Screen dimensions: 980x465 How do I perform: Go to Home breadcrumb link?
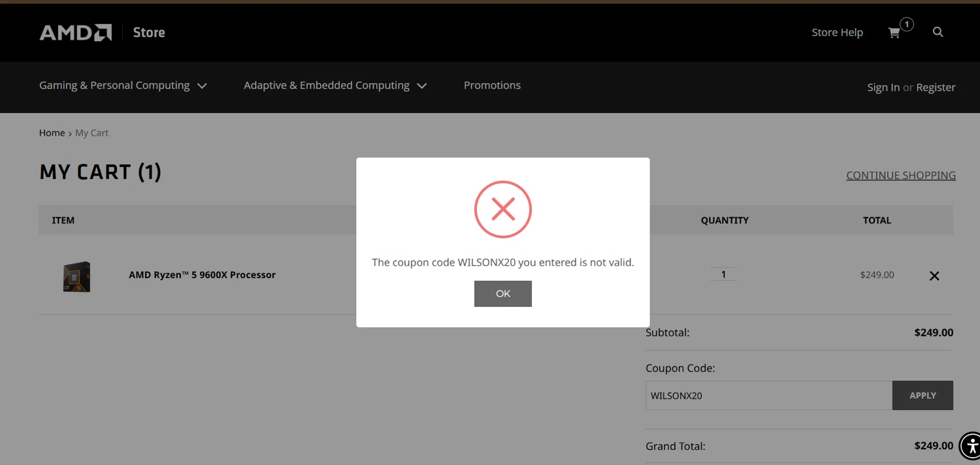click(x=52, y=133)
